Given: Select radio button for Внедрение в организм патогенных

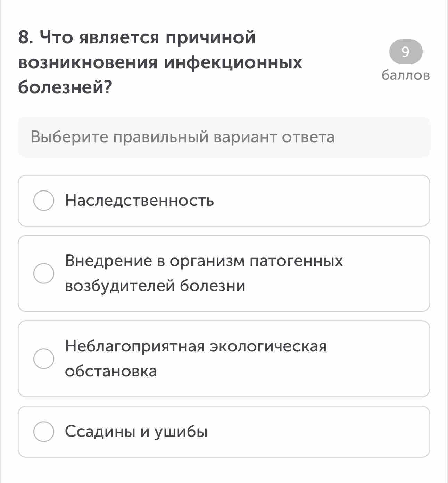Looking at the screenshot, I should pyautogui.click(x=44, y=273).
